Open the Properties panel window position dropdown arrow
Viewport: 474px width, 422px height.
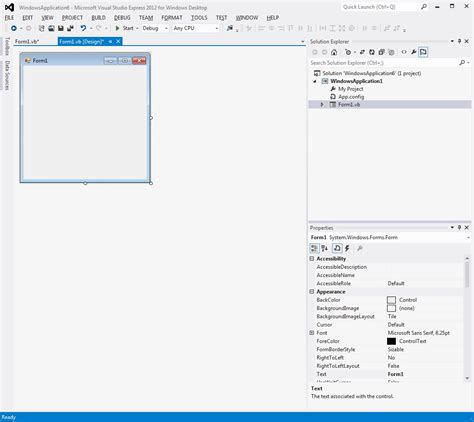(452, 227)
